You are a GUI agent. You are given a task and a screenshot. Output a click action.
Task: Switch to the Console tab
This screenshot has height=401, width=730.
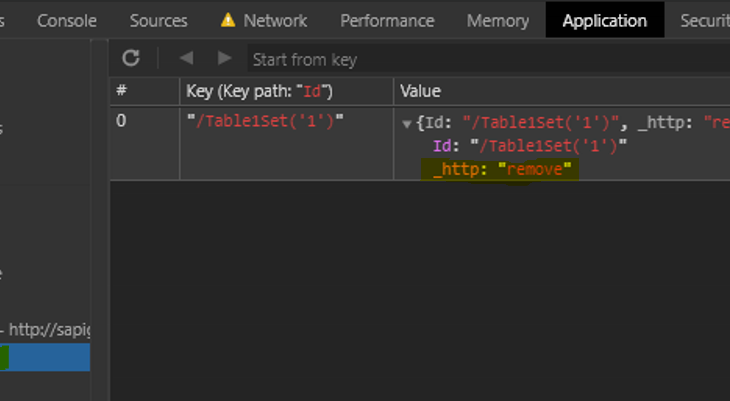(x=67, y=20)
